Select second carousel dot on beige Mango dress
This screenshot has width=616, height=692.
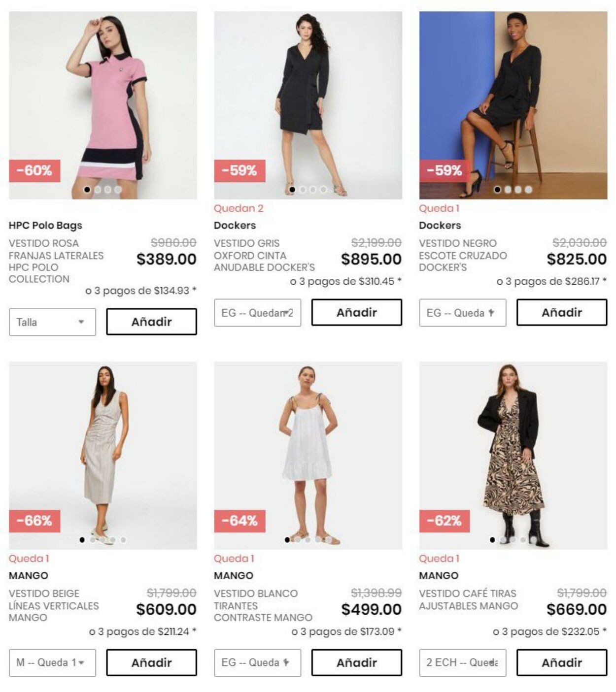click(92, 540)
